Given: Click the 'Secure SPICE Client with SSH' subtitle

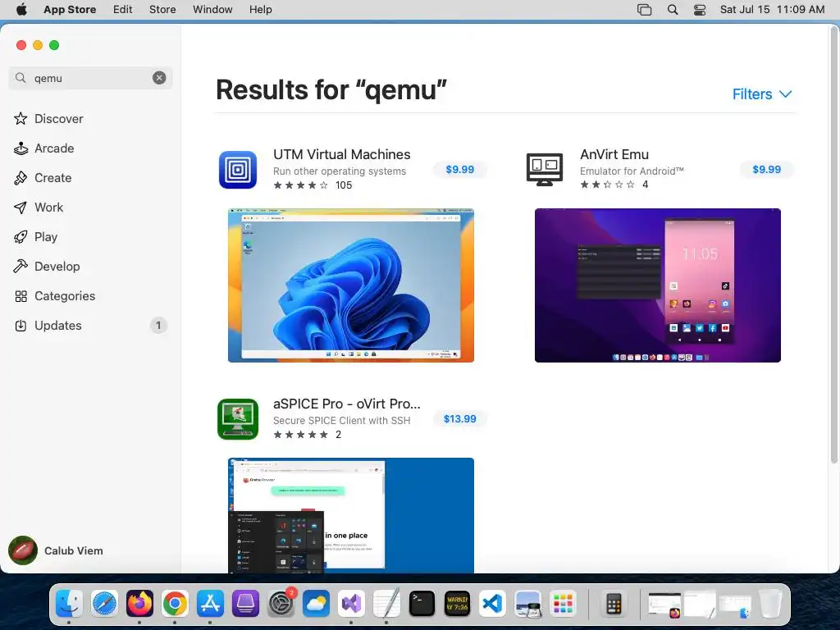Looking at the screenshot, I should [342, 421].
